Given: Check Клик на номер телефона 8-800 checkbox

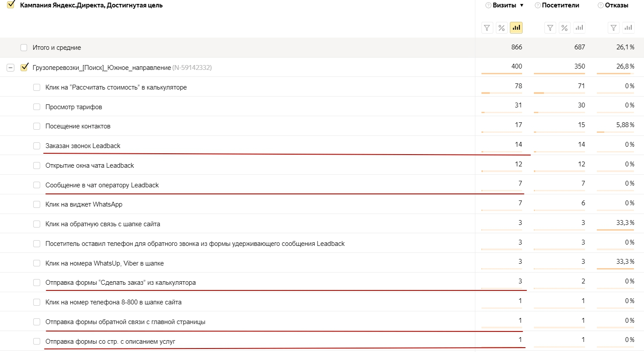Looking at the screenshot, I should (x=37, y=302).
